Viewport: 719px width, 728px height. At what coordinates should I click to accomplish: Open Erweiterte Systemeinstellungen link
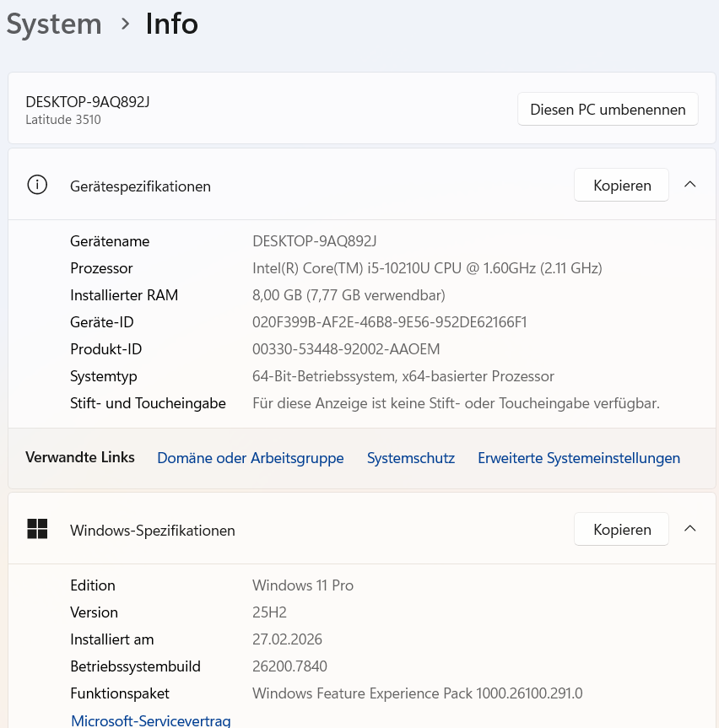point(579,458)
